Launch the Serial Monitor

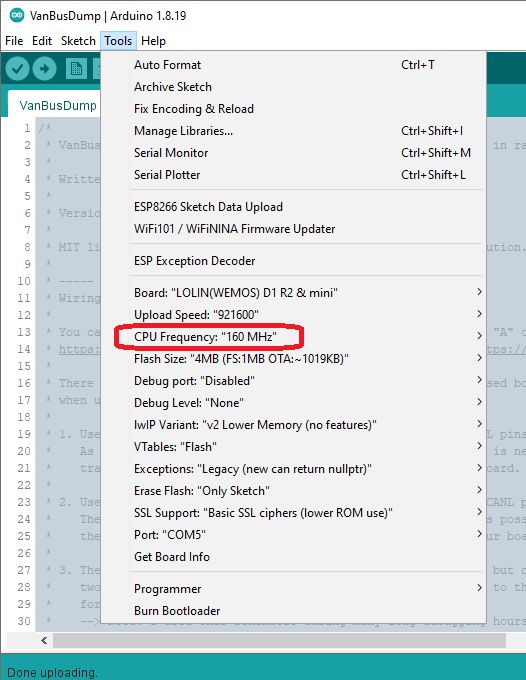pyautogui.click(x=293, y=153)
